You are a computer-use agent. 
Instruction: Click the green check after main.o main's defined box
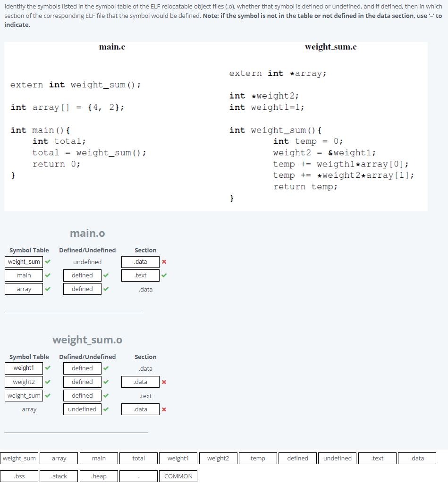point(106,275)
